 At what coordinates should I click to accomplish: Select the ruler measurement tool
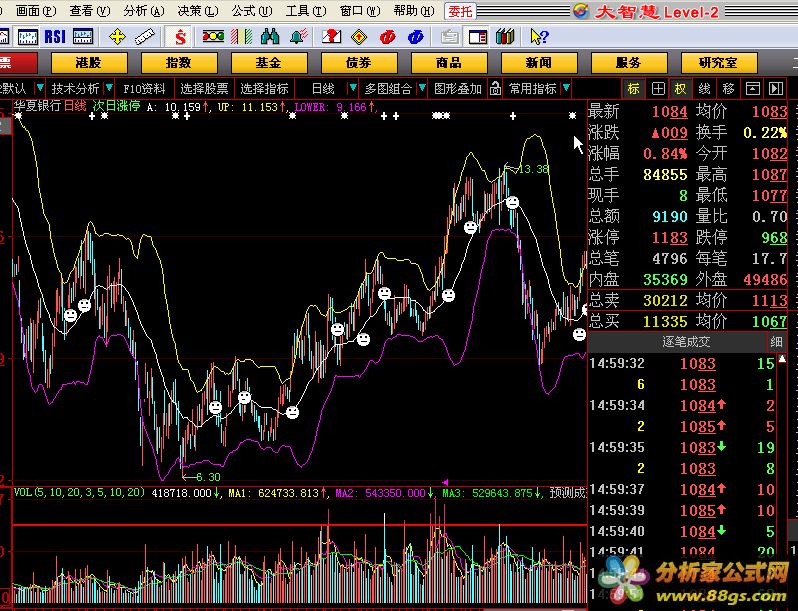pos(145,37)
